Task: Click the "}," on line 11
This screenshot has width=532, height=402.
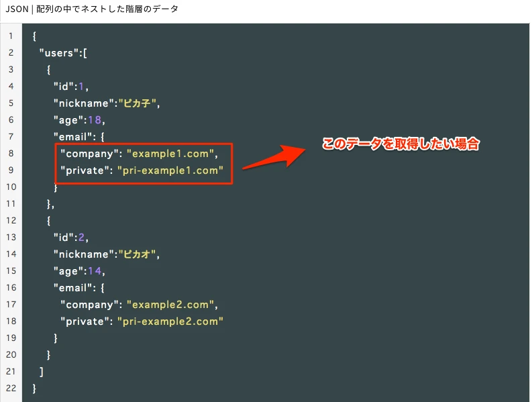Action: coord(50,204)
